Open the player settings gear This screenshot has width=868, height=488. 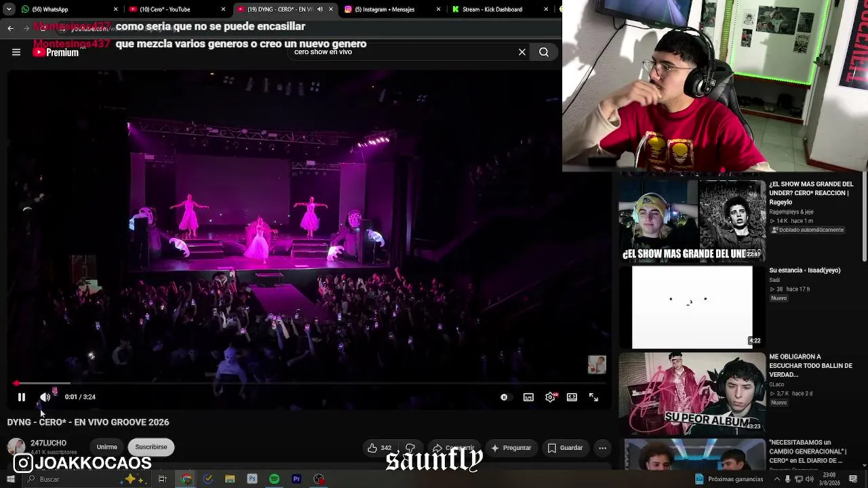(550, 397)
